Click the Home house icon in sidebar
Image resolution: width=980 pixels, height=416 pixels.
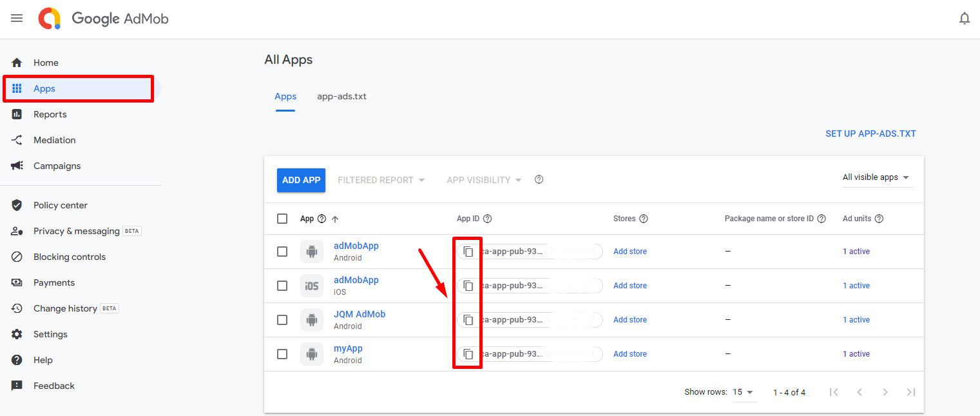[x=17, y=63]
